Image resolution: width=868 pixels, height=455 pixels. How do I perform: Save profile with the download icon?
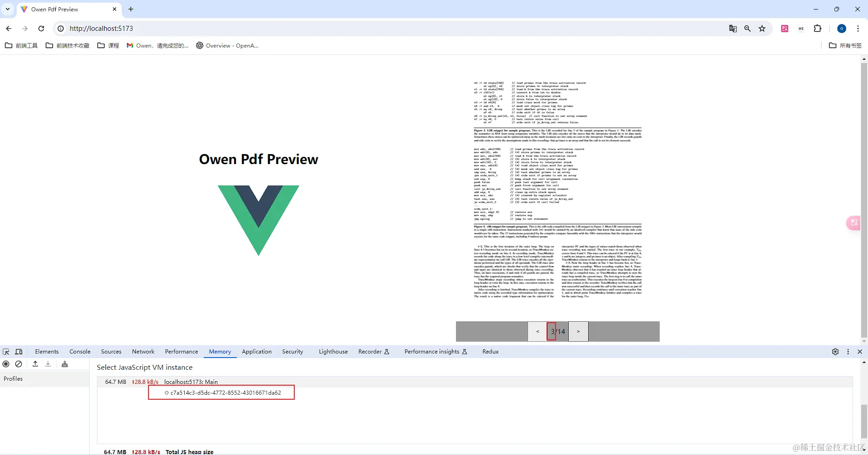48,364
